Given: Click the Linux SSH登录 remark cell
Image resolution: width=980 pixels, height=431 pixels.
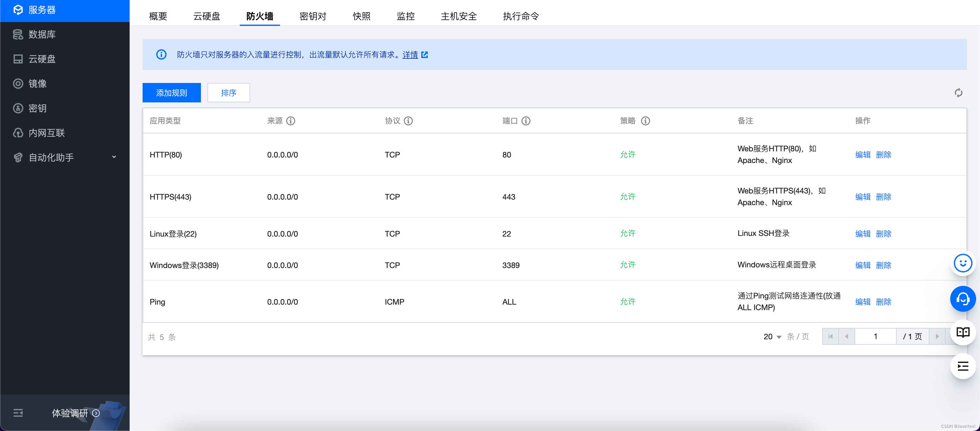Looking at the screenshot, I should 763,234.
